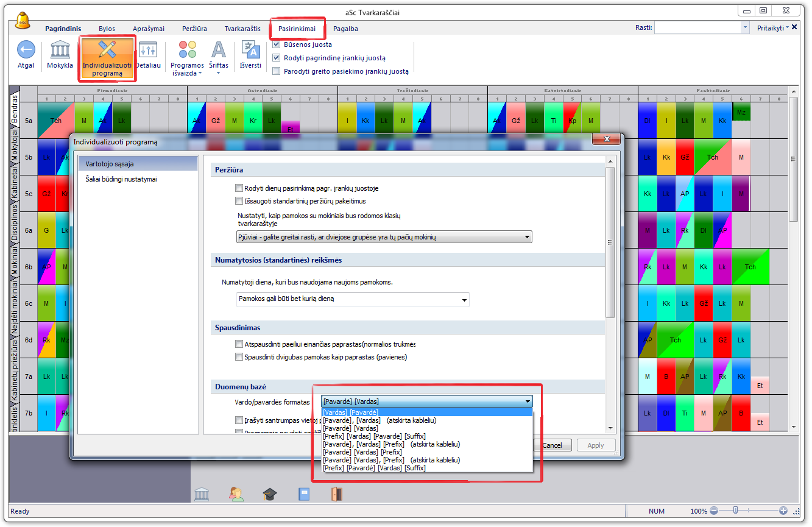Toggle the Būsenos juosta checkbox
This screenshot has width=812, height=527.
click(277, 44)
